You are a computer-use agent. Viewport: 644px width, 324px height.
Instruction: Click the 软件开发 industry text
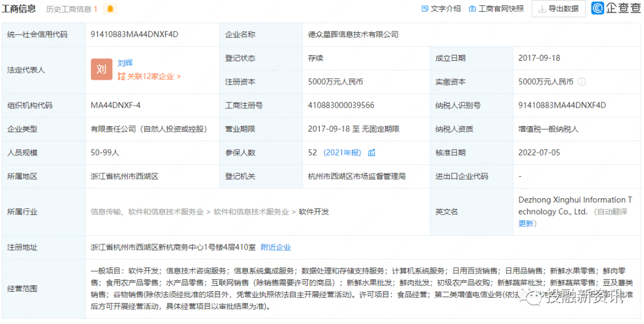click(314, 212)
